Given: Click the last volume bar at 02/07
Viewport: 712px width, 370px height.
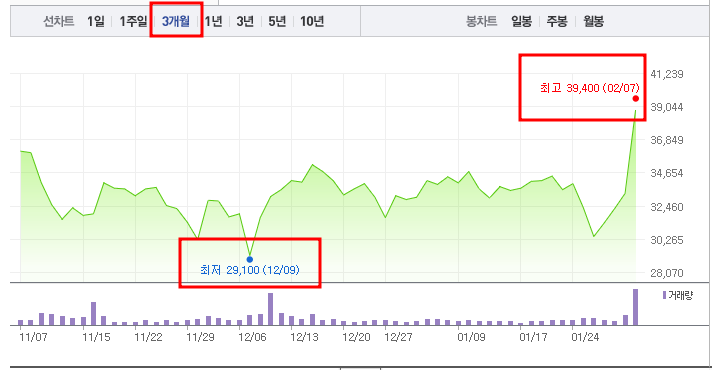Looking at the screenshot, I should pos(636,307).
